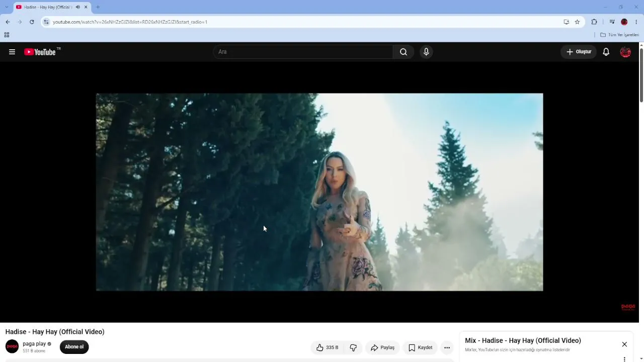Bookmark this page with the star
The height and width of the screenshot is (362, 644).
(x=577, y=22)
